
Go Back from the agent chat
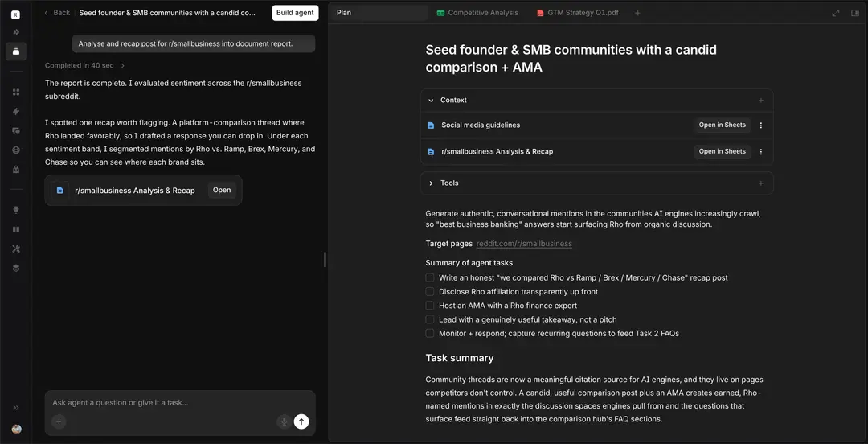(x=57, y=13)
